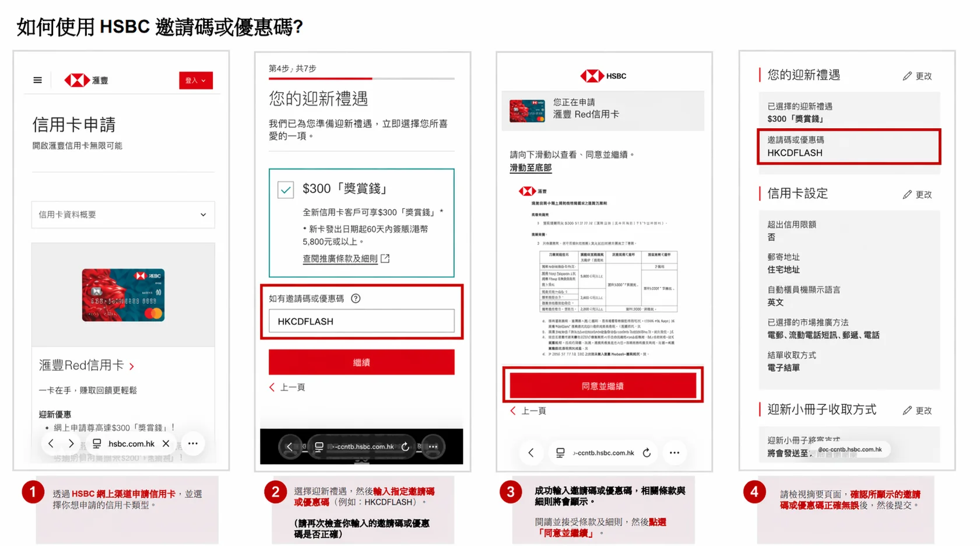Click pencil edit icon for 您的迎新禮遇
Screen dimensions: 980x546
(x=907, y=76)
